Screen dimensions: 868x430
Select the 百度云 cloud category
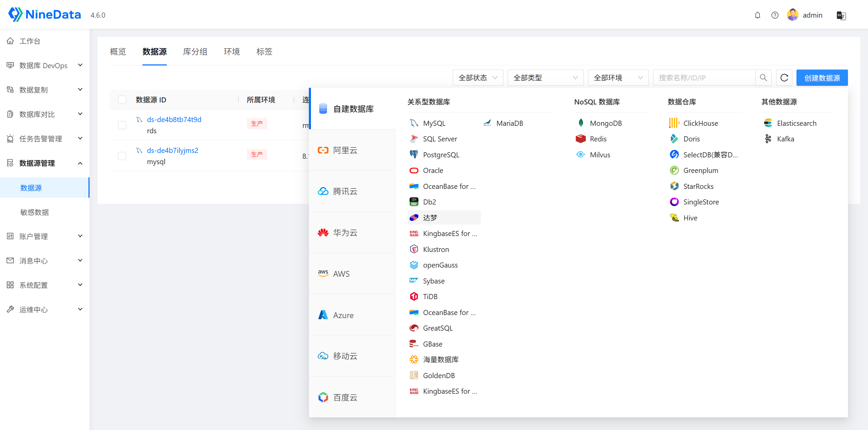point(352,397)
